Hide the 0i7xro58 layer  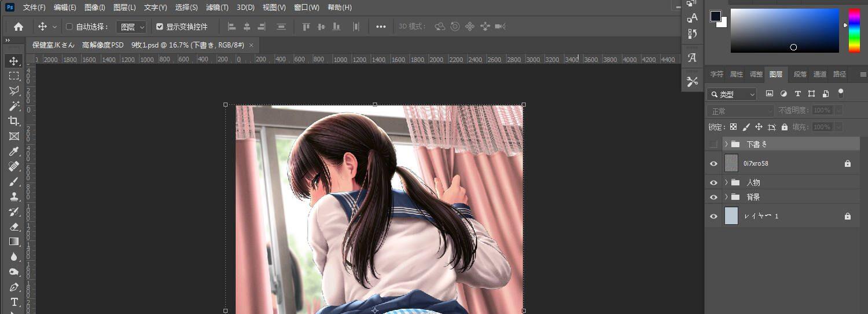713,164
